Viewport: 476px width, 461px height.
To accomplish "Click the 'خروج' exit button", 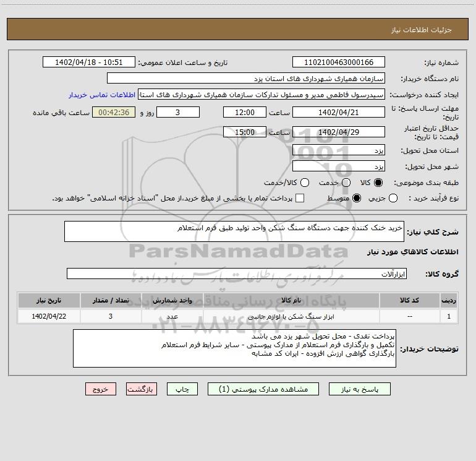I will (x=101, y=389).
